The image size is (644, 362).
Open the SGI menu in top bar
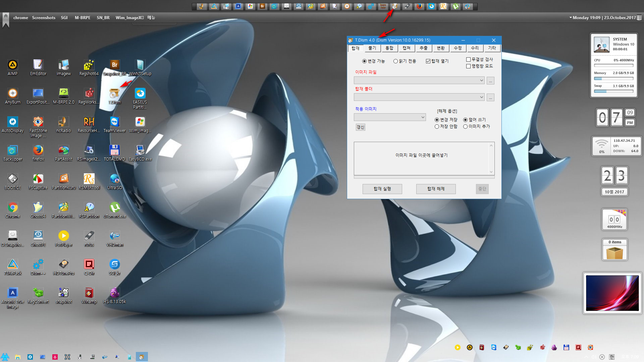pyautogui.click(x=64, y=17)
